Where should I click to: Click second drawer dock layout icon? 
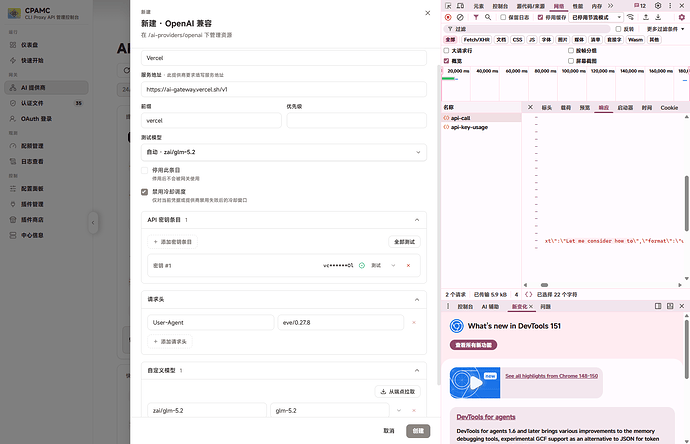click(670, 306)
